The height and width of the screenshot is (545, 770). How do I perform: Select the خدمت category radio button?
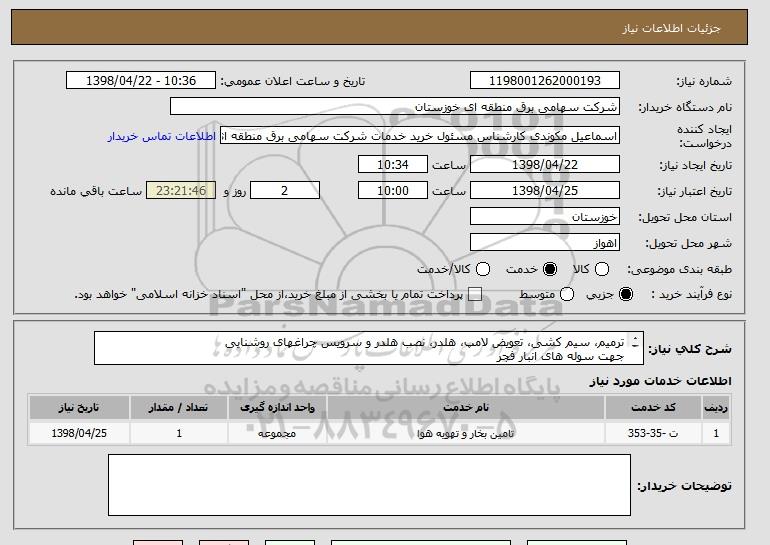550,269
